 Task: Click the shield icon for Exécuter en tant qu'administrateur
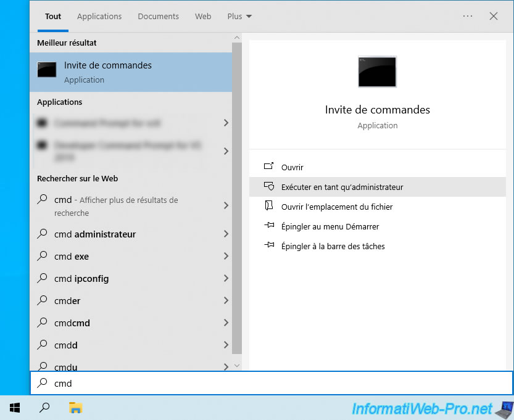click(x=269, y=186)
